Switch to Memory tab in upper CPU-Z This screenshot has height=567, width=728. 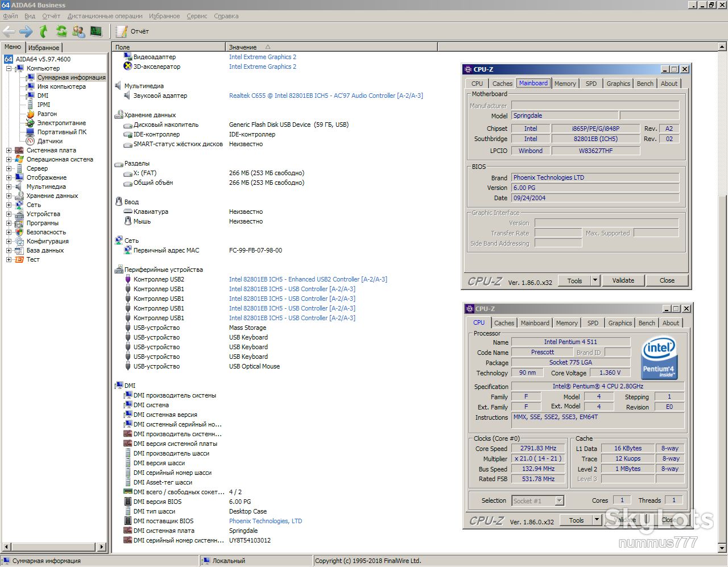565,84
